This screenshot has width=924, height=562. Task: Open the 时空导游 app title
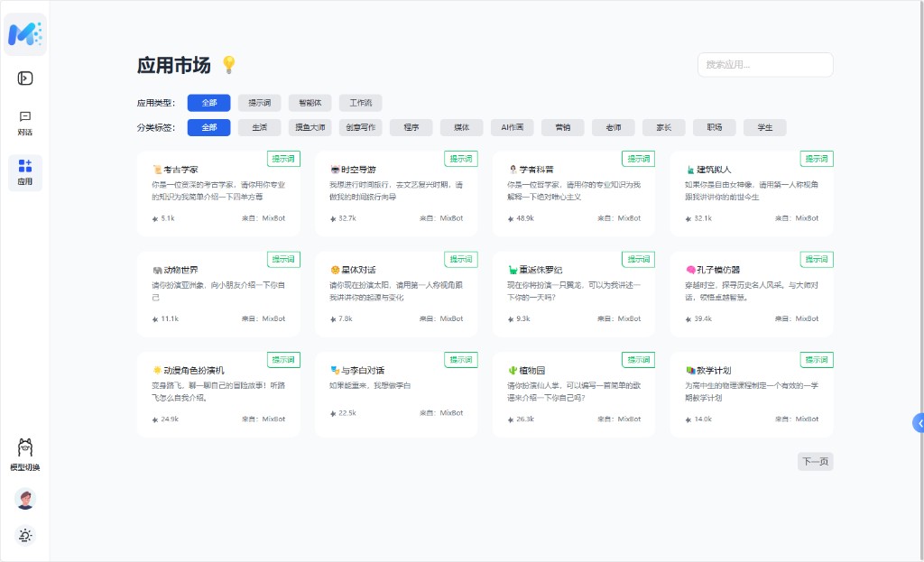pyautogui.click(x=358, y=170)
